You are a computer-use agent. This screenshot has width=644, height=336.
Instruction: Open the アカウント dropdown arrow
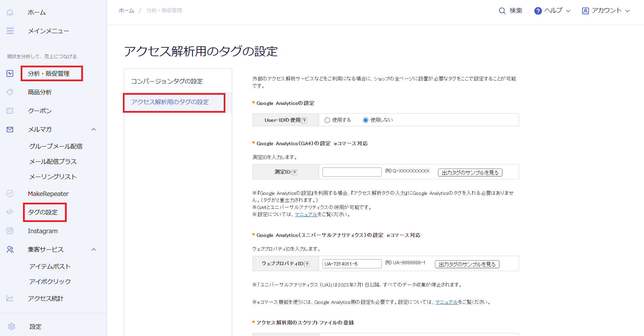(x=627, y=11)
